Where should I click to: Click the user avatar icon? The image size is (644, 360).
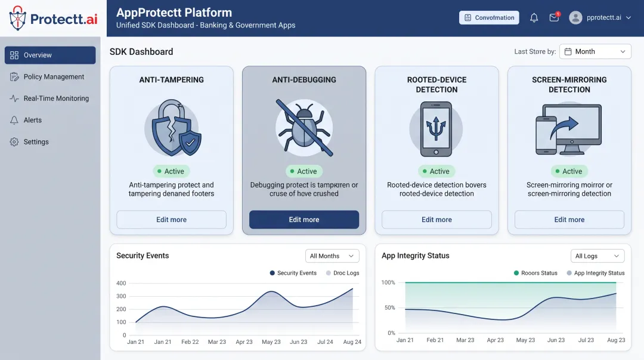[576, 18]
